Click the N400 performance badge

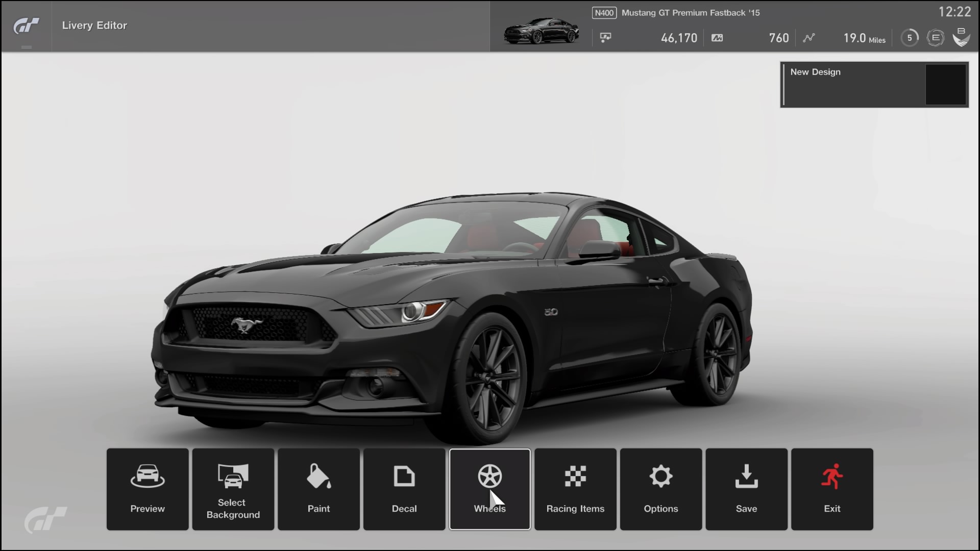click(x=605, y=13)
